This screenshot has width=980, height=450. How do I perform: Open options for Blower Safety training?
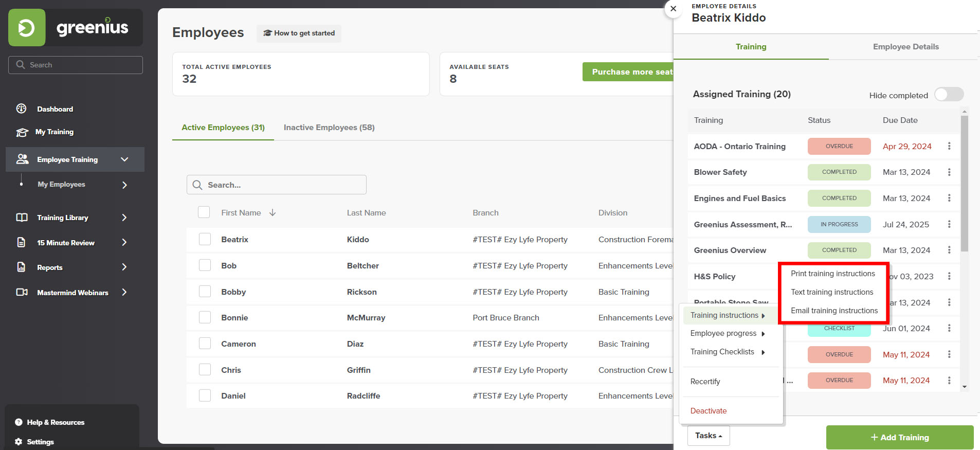point(949,172)
